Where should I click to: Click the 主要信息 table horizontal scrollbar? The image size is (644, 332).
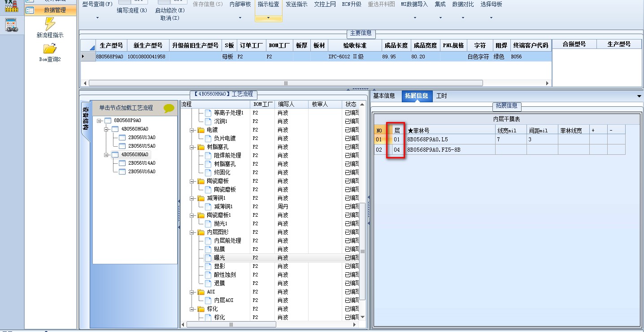click(286, 83)
